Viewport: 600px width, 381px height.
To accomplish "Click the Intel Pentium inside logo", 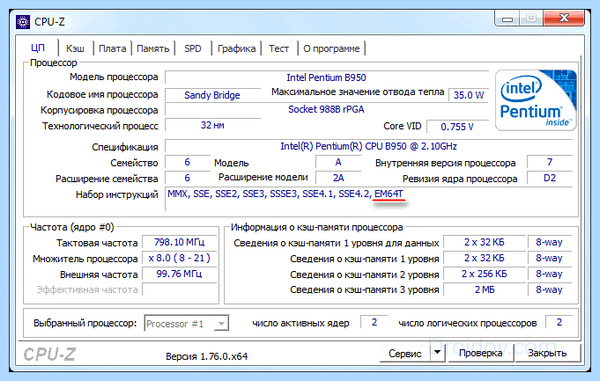I will [x=536, y=100].
